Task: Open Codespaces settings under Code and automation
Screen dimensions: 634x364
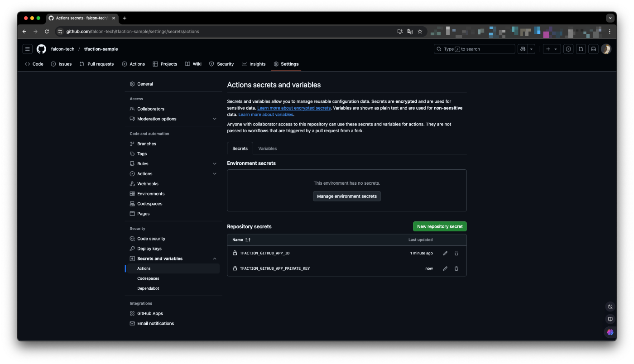Action: pos(173,203)
